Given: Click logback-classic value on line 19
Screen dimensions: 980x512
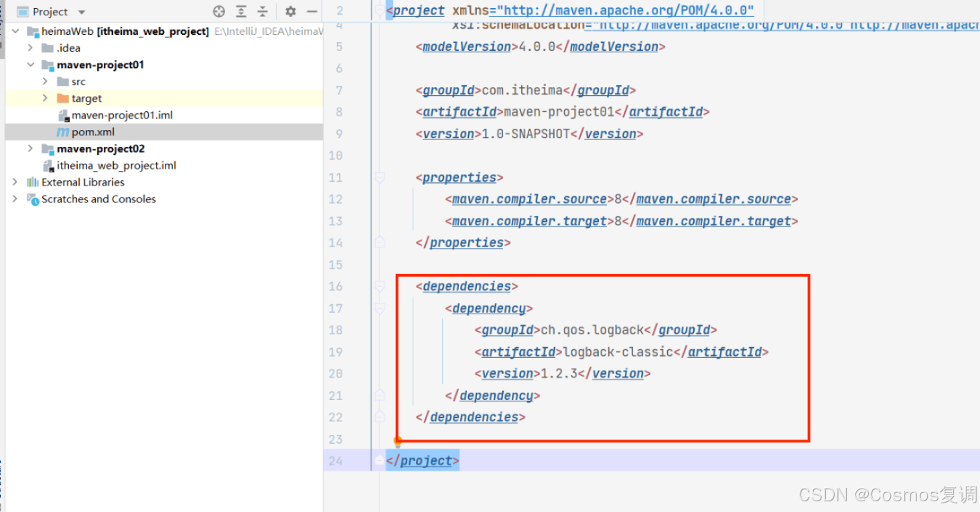Looking at the screenshot, I should pyautogui.click(x=618, y=351).
